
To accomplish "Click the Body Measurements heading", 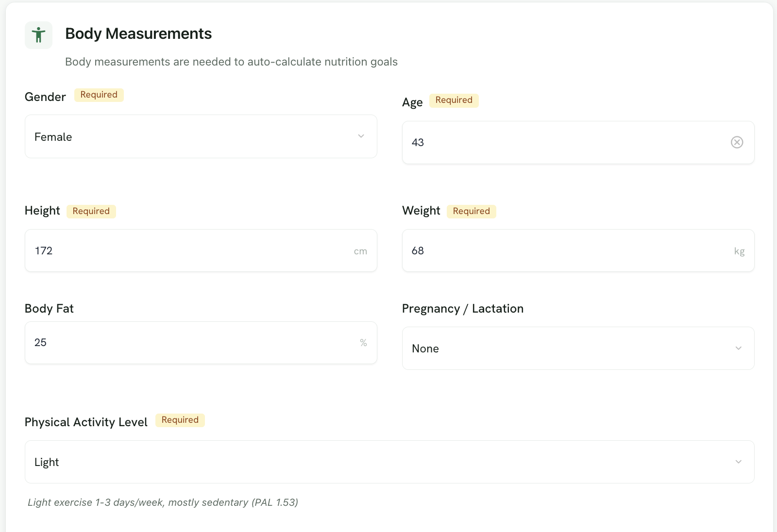I will [138, 33].
